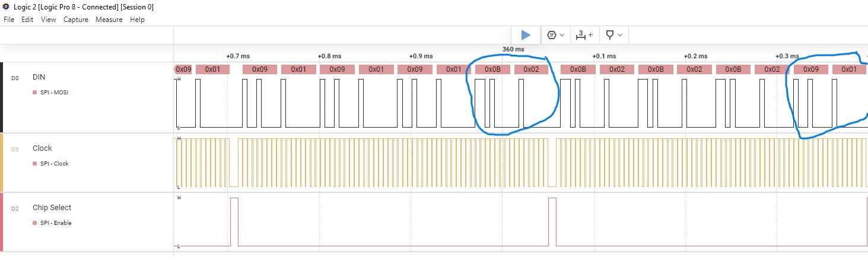This screenshot has width=868, height=257.
Task: Open the Edit menu
Action: [27, 20]
